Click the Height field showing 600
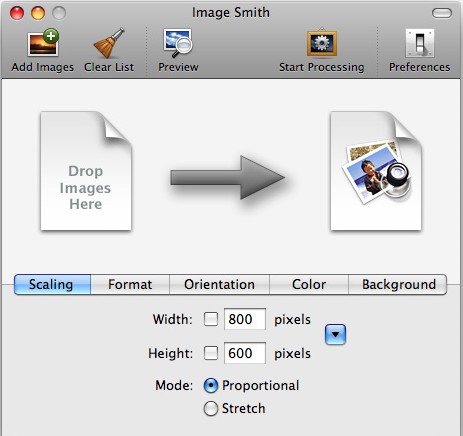The width and height of the screenshot is (463, 436). pyautogui.click(x=245, y=353)
